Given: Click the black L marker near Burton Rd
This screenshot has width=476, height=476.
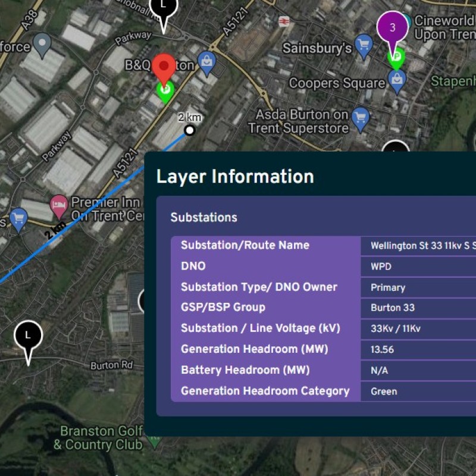Looking at the screenshot, I should click(x=28, y=336).
